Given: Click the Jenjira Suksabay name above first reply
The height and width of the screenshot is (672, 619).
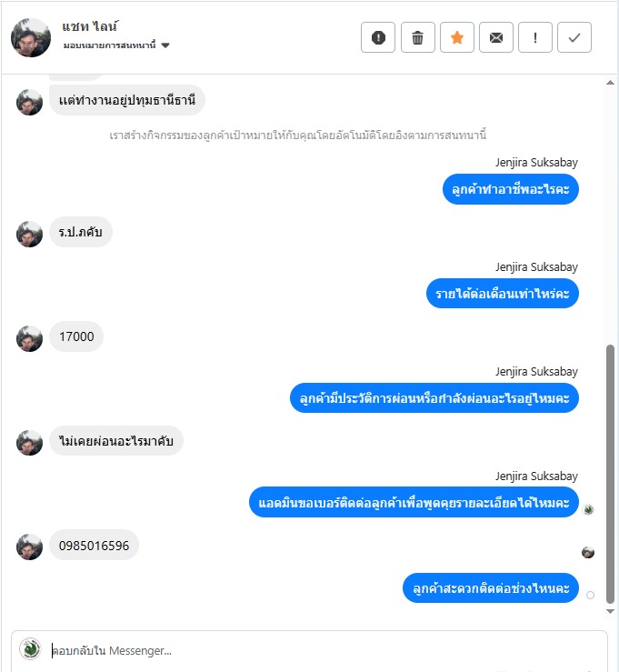Looking at the screenshot, I should click(537, 163).
